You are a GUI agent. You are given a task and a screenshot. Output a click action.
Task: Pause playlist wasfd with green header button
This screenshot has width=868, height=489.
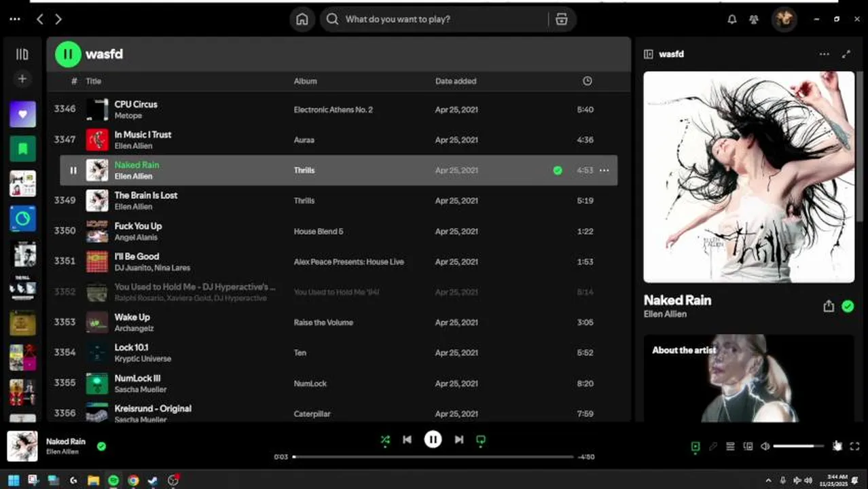click(x=68, y=54)
